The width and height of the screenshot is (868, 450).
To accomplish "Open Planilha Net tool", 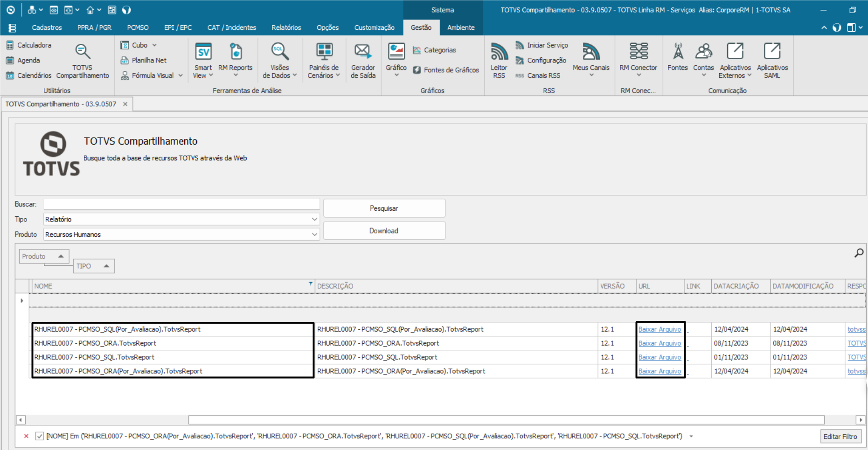I will point(143,60).
